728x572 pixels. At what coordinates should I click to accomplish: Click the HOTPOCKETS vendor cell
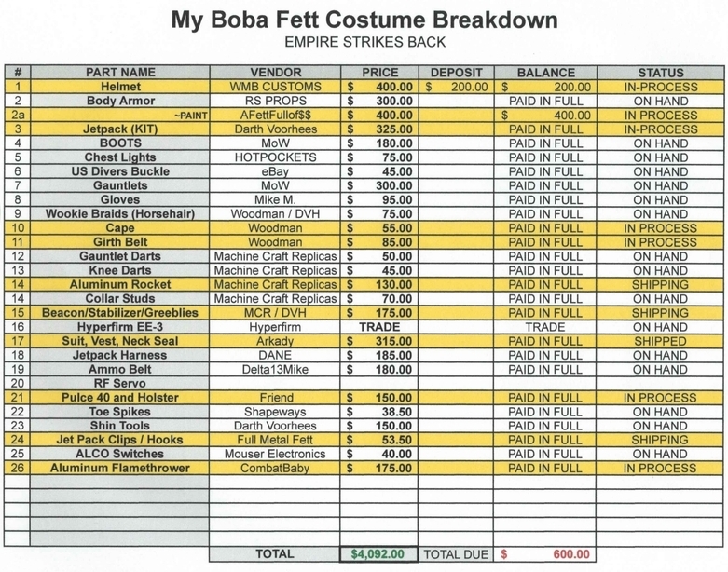(x=276, y=157)
